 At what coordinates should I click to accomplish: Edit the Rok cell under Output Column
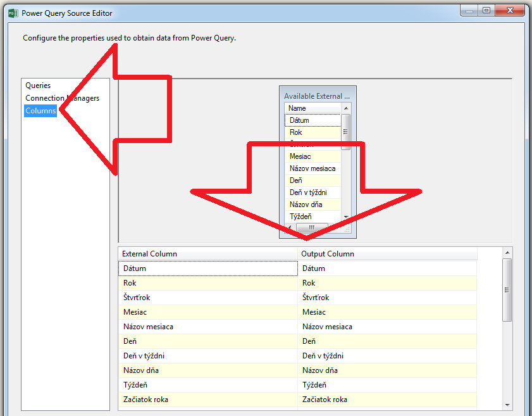(388, 283)
